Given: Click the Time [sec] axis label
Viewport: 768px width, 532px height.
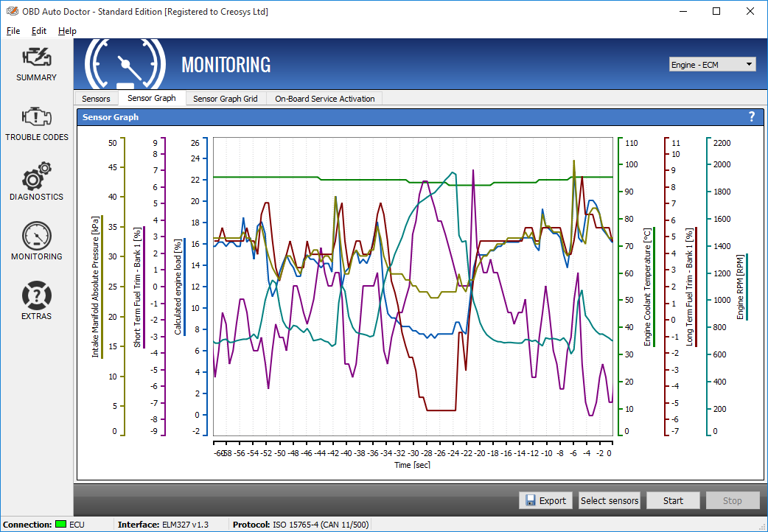Looking at the screenshot, I should pos(413,465).
